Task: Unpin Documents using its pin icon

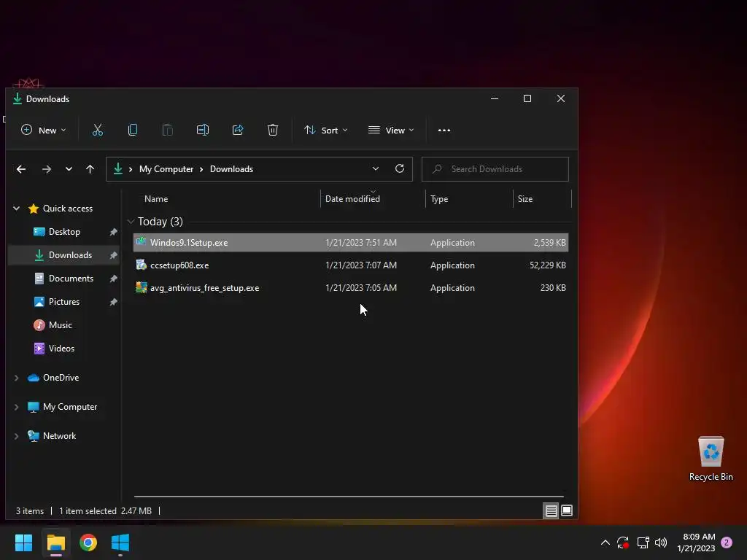Action: point(113,279)
